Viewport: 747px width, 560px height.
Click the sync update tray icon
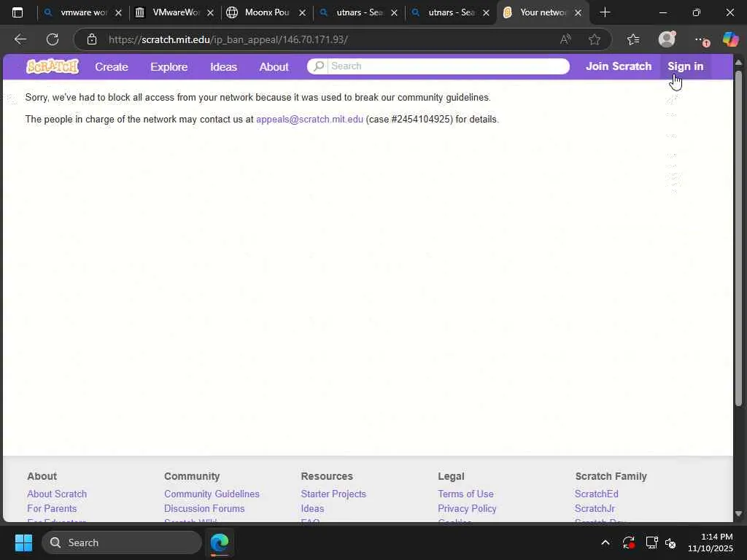coord(628,542)
